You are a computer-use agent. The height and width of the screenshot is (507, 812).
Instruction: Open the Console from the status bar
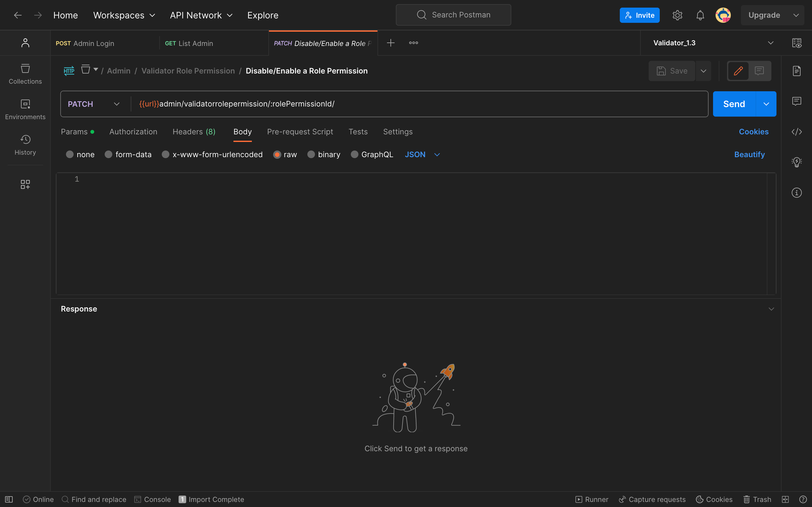152,499
